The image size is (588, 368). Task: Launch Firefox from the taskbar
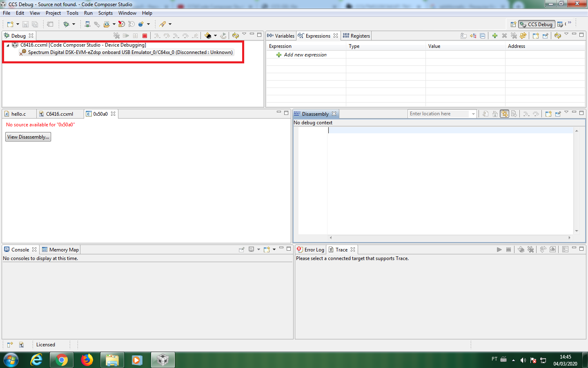point(87,360)
